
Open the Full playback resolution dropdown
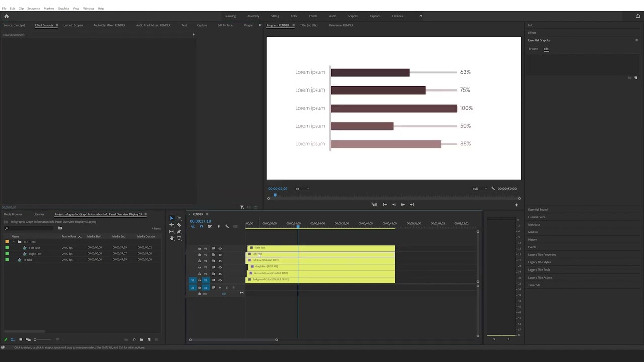[x=479, y=189]
